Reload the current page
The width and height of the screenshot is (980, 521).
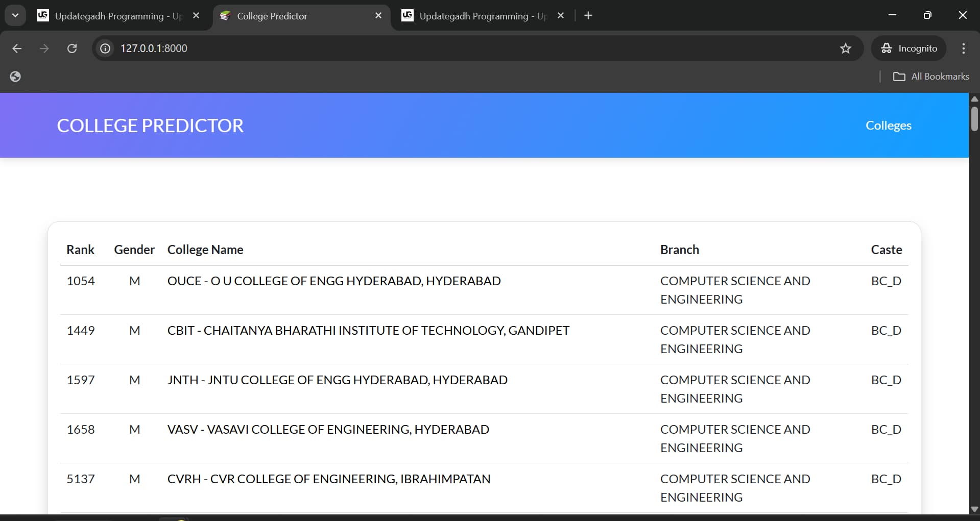[x=72, y=48]
